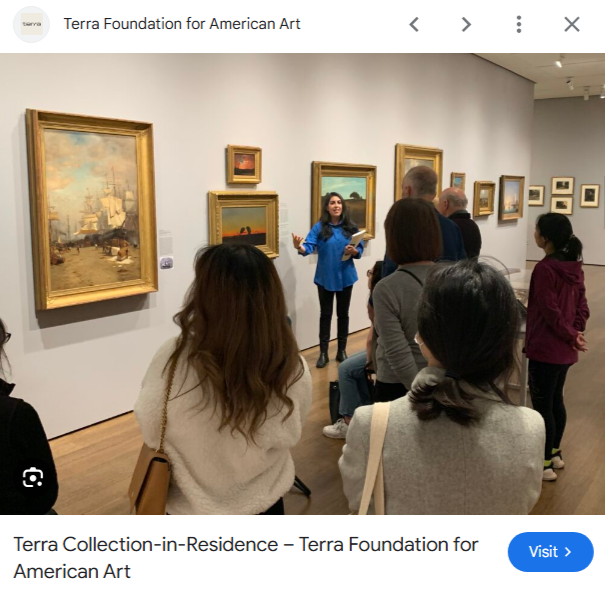Viewport: 605px width, 592px height.
Task: Open the three-dot more options menu
Action: (x=519, y=24)
